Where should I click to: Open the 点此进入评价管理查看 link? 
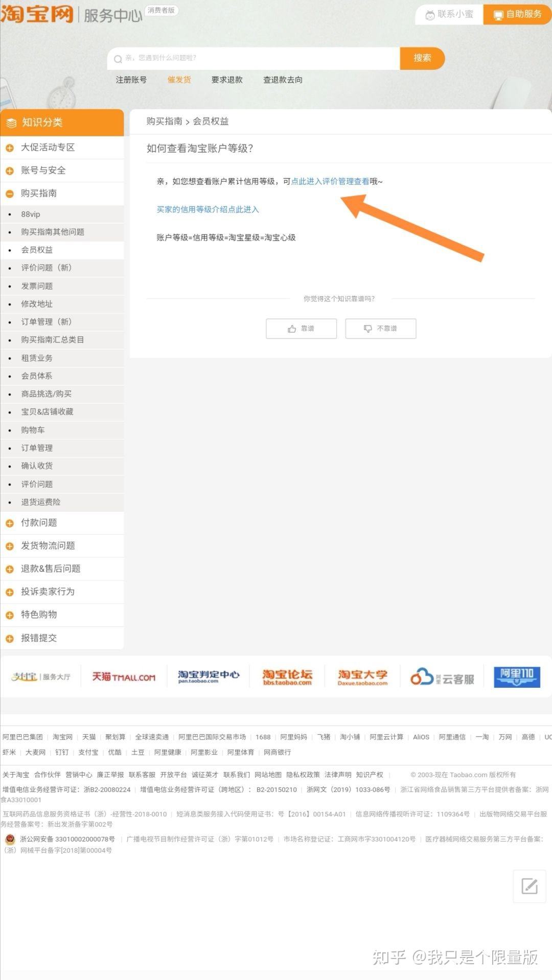[330, 181]
